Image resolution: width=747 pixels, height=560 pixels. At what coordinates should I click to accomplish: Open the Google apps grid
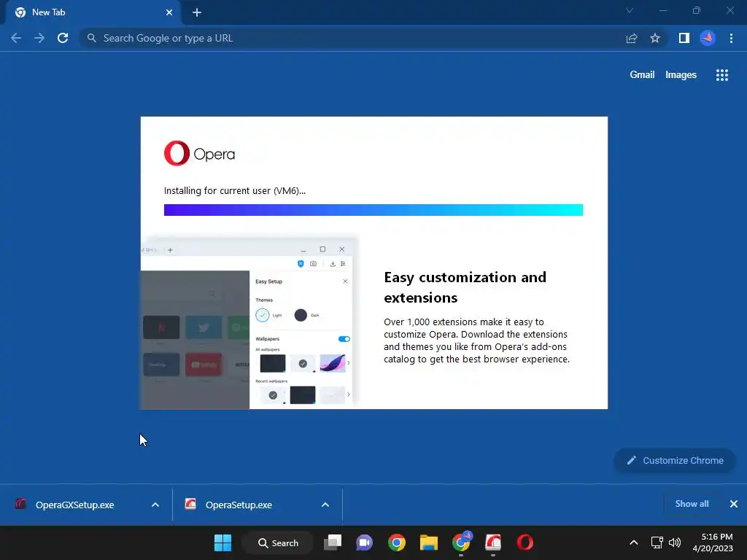722,75
